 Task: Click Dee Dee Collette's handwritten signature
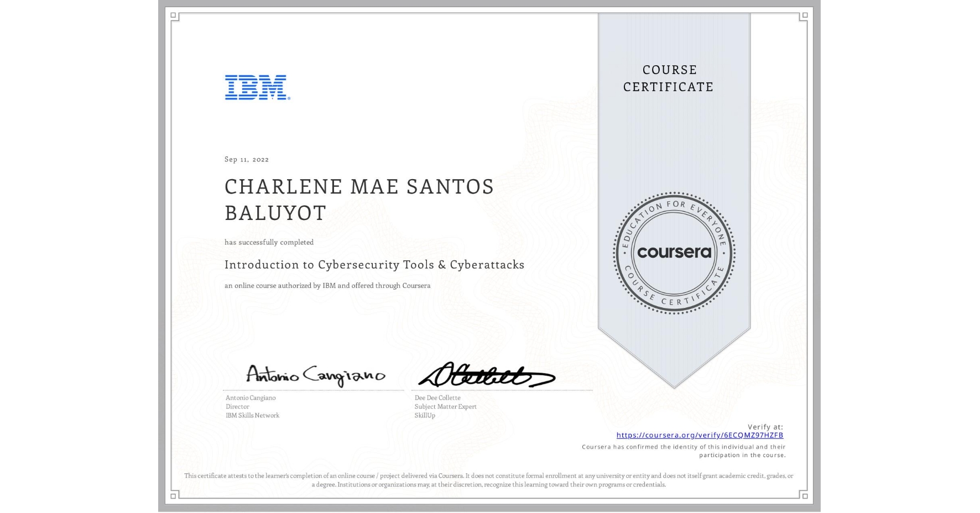tap(486, 375)
